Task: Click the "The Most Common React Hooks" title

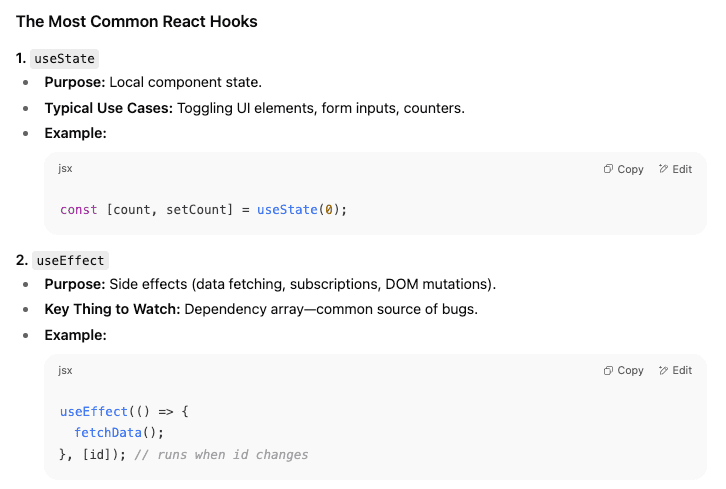Action: [137, 21]
